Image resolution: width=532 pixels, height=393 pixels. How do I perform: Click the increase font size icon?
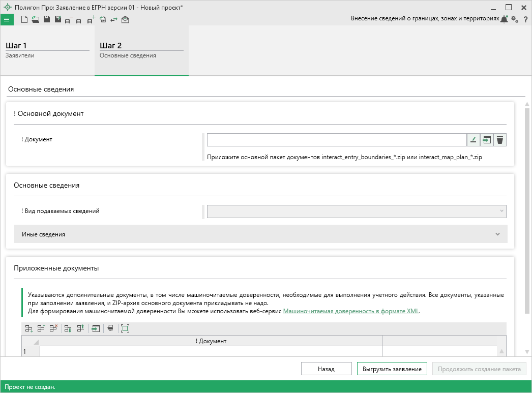point(91,20)
